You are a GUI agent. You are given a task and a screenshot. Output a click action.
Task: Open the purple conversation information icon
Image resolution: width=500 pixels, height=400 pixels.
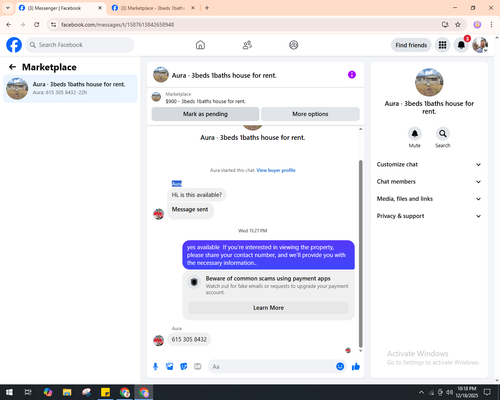(352, 75)
